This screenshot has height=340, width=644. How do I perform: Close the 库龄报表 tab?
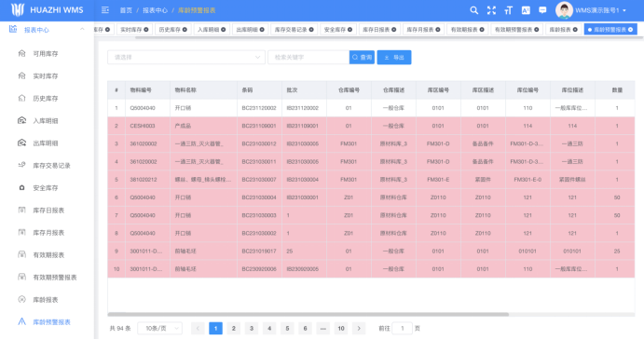click(x=575, y=30)
